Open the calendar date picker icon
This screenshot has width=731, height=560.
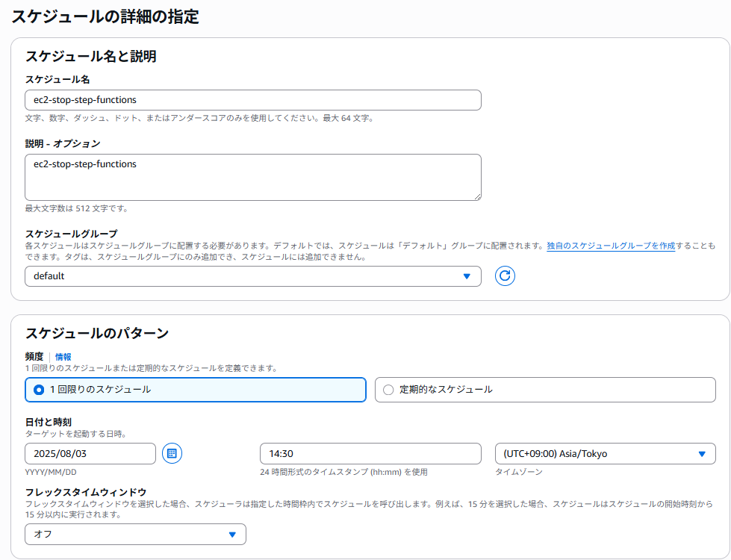pyautogui.click(x=172, y=453)
